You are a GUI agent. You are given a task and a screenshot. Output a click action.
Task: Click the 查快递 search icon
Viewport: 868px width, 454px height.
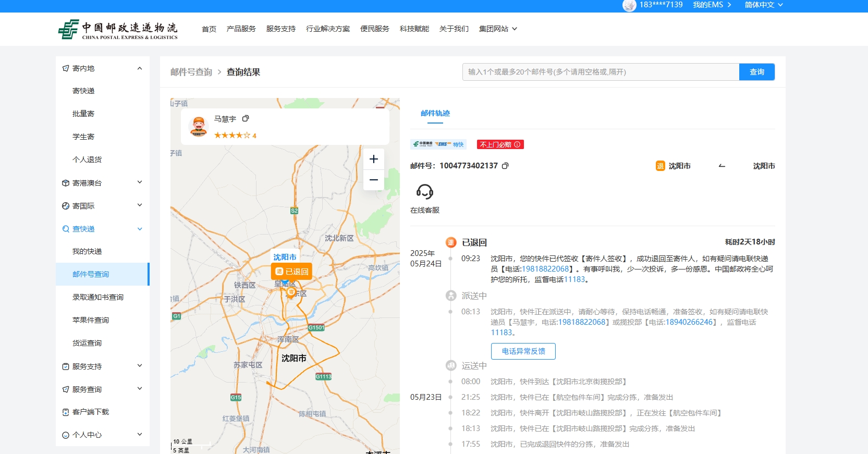pyautogui.click(x=66, y=229)
